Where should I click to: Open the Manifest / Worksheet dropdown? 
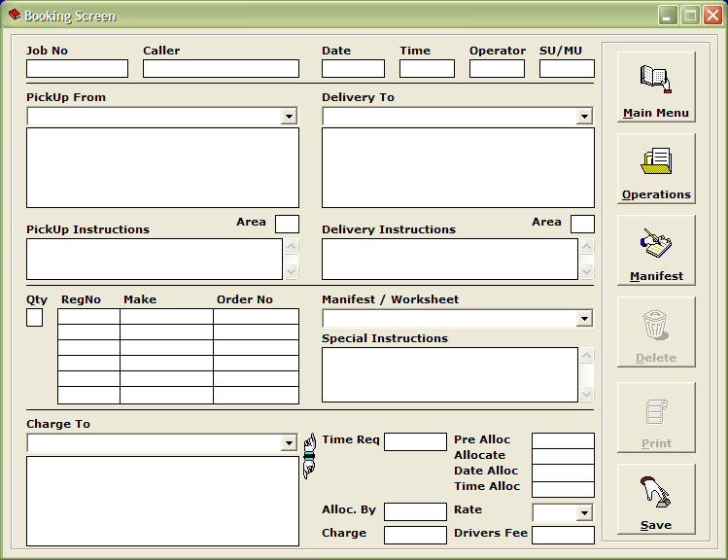[x=584, y=319]
